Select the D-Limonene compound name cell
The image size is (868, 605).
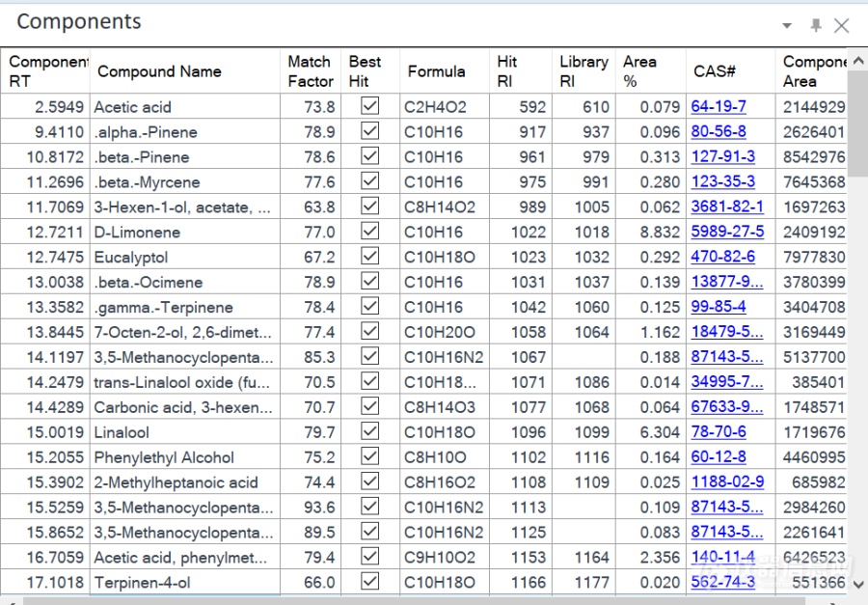(185, 232)
